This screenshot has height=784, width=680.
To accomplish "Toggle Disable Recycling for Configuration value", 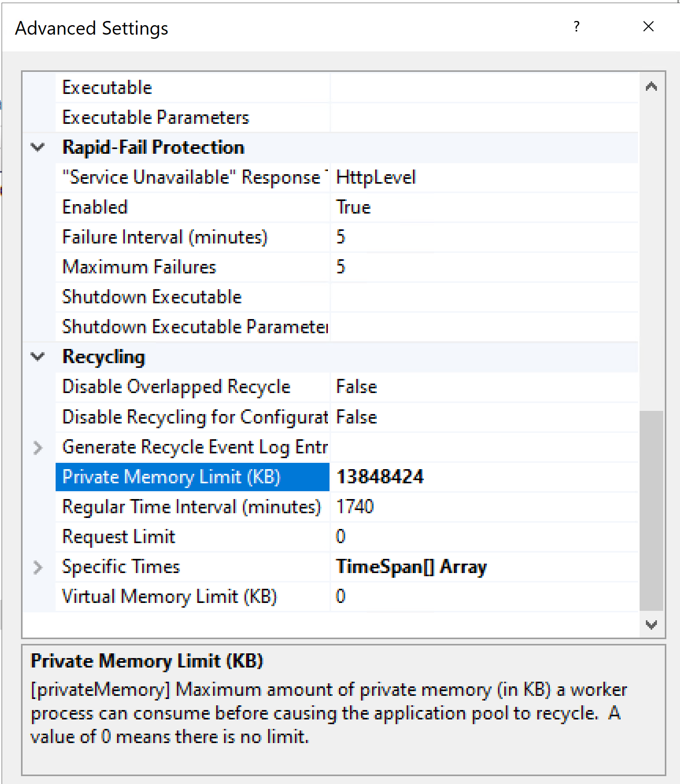I will (483, 417).
